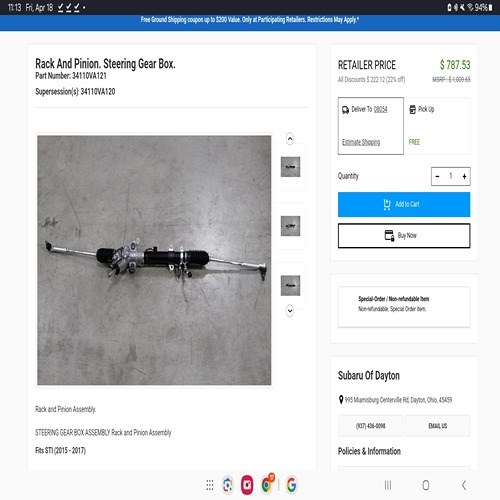This screenshot has width=500, height=500.
Task: Open Chrome from the taskbar
Action: [268, 484]
